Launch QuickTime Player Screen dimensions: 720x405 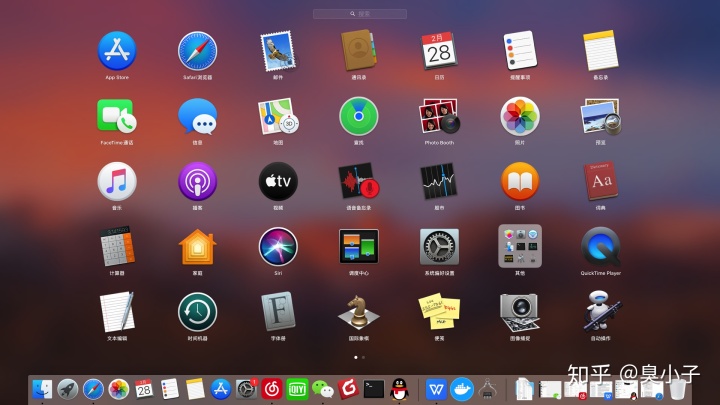point(601,247)
